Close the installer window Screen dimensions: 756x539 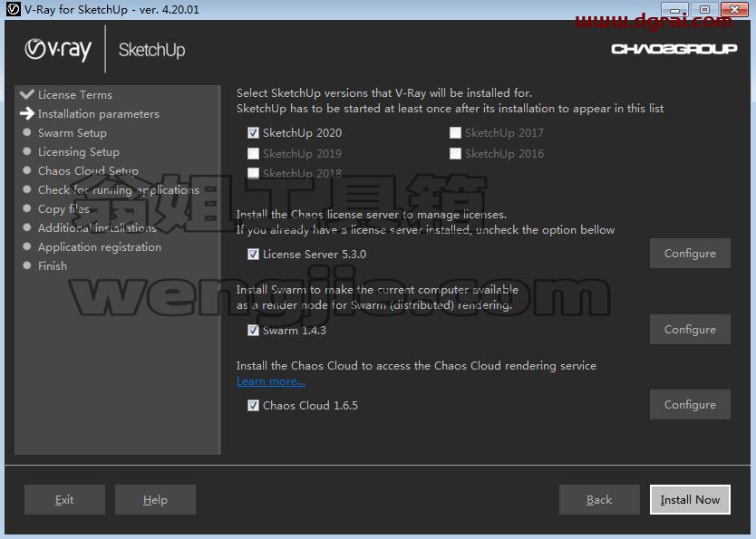pyautogui.click(x=734, y=9)
